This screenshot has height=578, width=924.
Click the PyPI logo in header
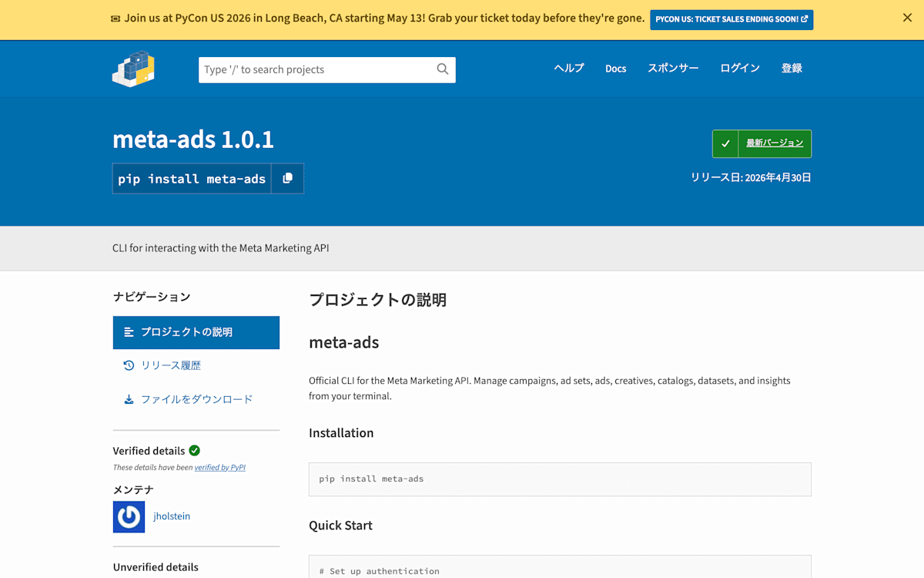pos(133,69)
